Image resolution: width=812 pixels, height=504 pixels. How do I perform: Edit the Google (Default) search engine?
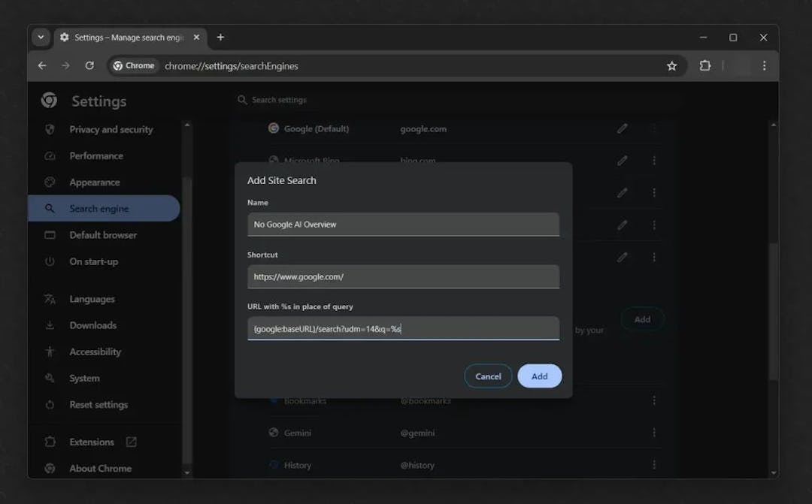tap(622, 128)
